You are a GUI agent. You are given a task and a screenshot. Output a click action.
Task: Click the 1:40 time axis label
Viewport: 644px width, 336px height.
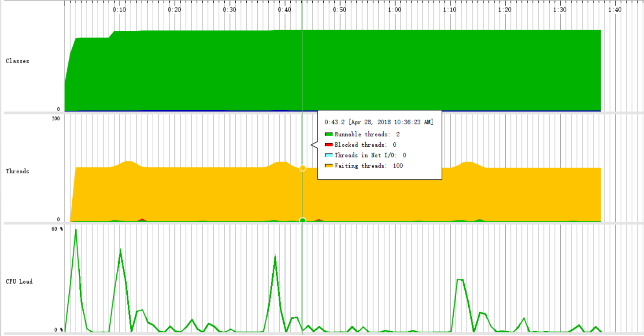click(614, 10)
